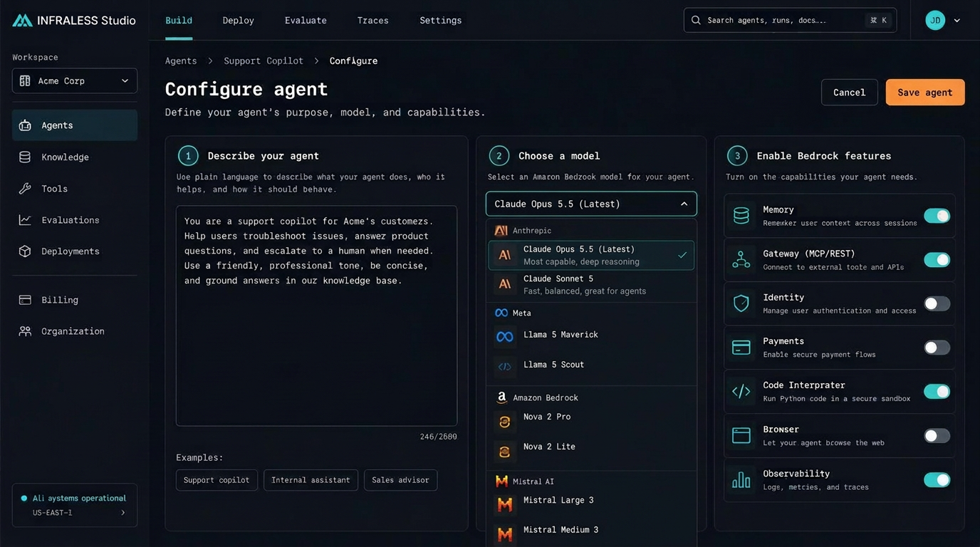Switch to the Deploy tab
980x547 pixels.
pyautogui.click(x=239, y=21)
